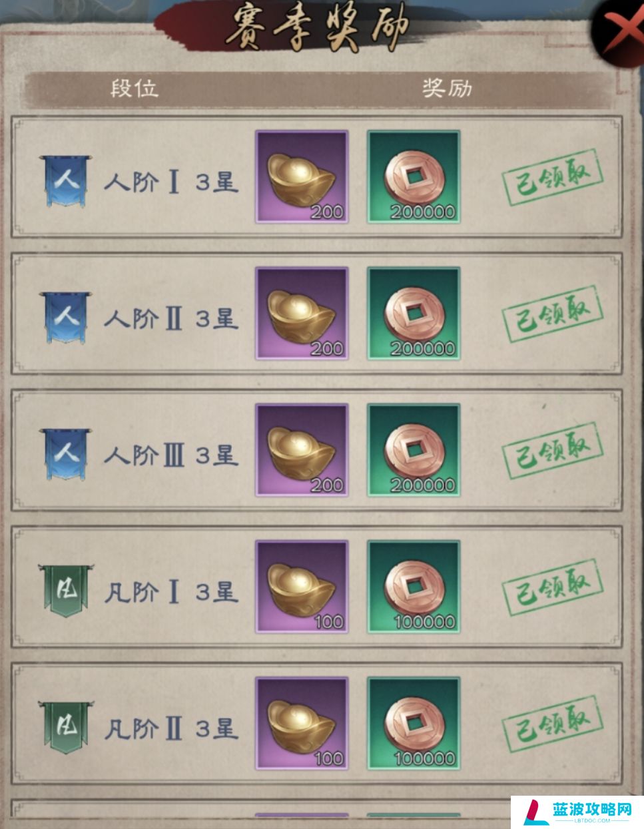Click the blue 人 rank banner for 人阶Ⅰ
Screen dimensions: 644x829
click(x=65, y=180)
